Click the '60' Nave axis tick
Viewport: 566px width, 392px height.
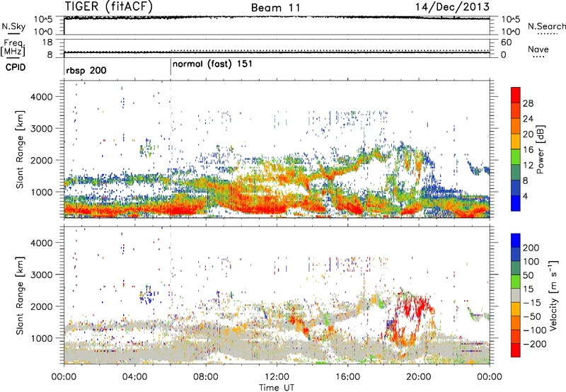coord(506,42)
